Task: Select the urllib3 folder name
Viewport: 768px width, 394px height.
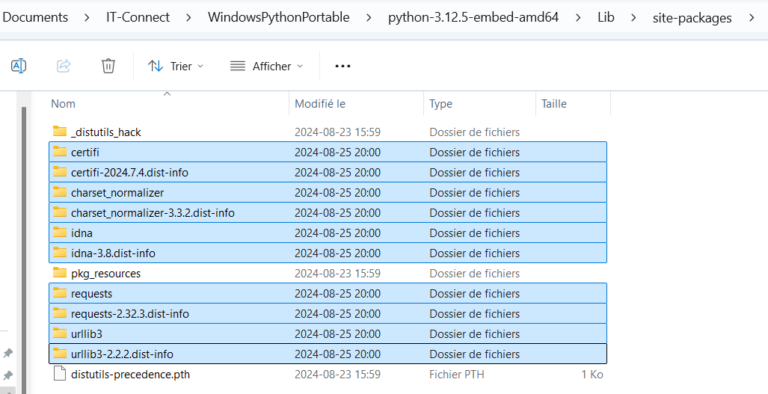Action: point(86,334)
